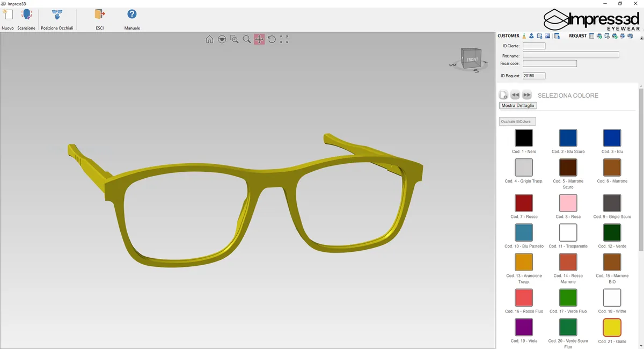
Task: Click the Occhiale BiColore button
Action: coord(517,122)
